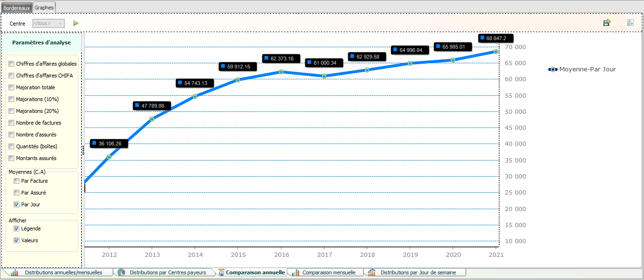The width and height of the screenshot is (644, 280).
Task: Click the panel splitter handle beside parameters
Action: pos(83,150)
